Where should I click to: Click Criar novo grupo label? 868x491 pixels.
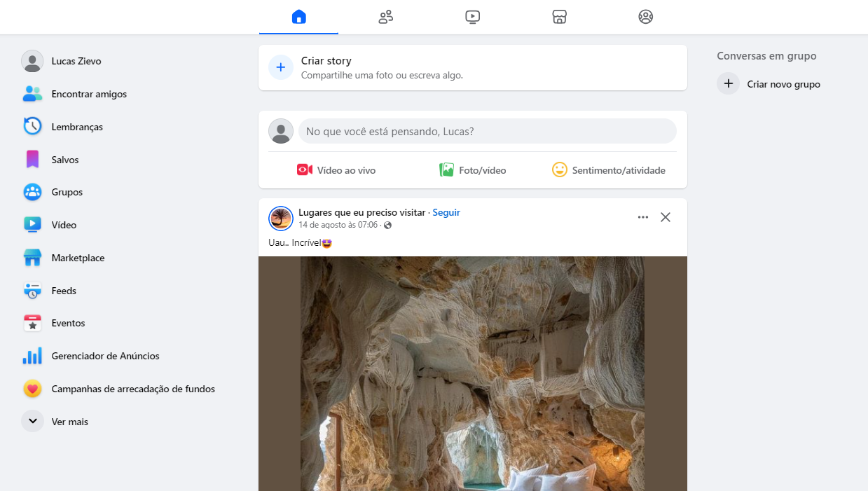(784, 84)
